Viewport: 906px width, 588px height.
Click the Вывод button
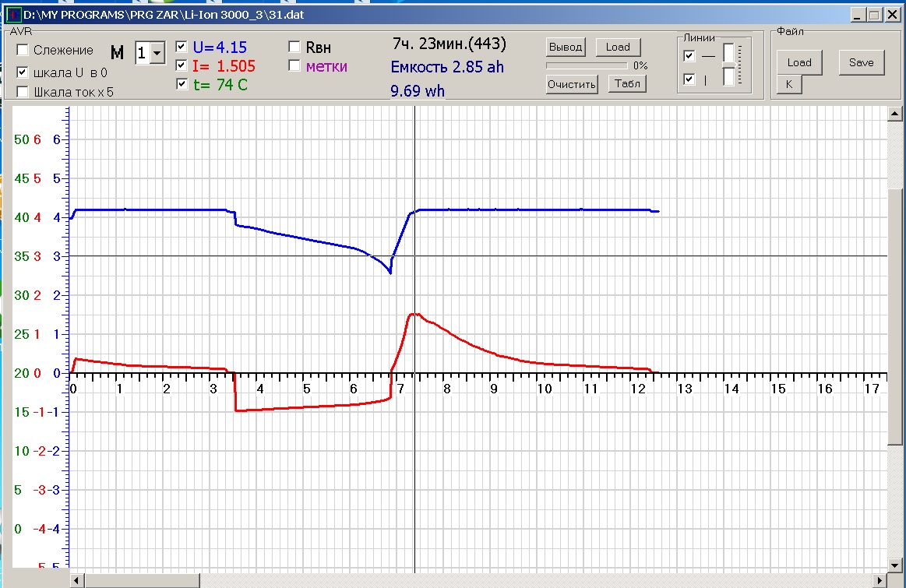coord(566,47)
